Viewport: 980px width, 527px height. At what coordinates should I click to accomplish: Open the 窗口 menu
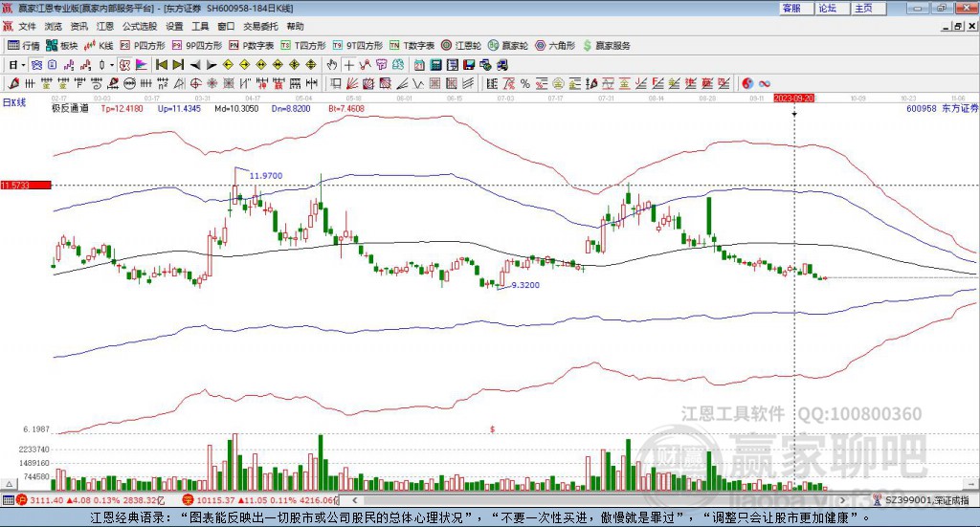226,26
